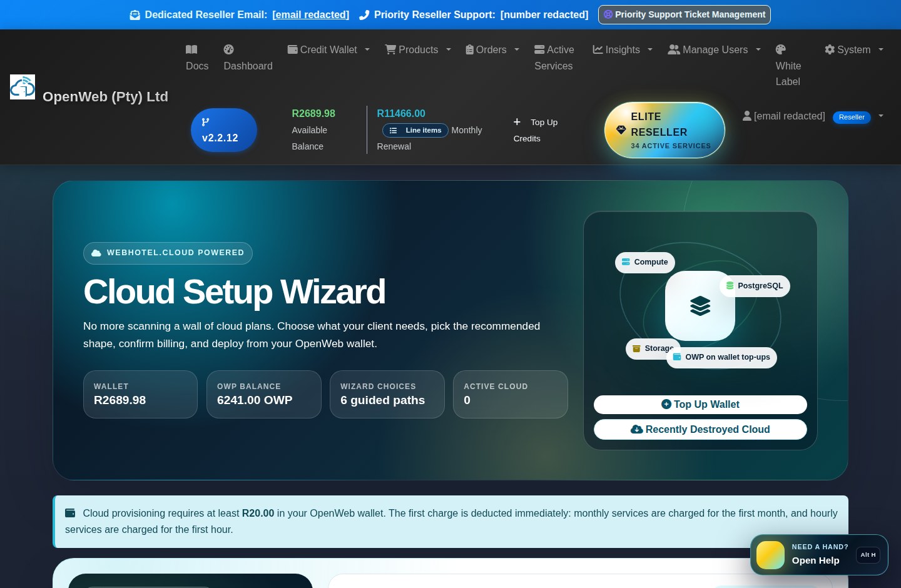901x588 pixels.
Task: Click the Active Services server icon
Action: pyautogui.click(x=539, y=49)
